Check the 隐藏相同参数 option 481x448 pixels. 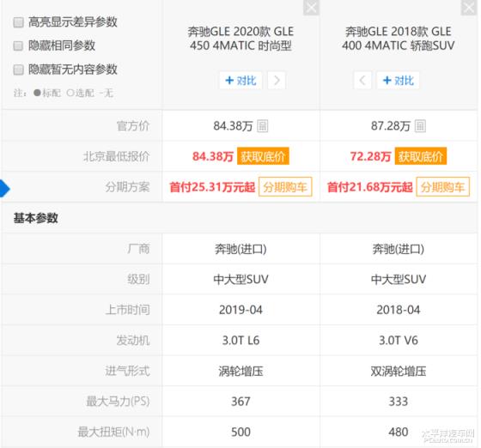pyautogui.click(x=18, y=46)
